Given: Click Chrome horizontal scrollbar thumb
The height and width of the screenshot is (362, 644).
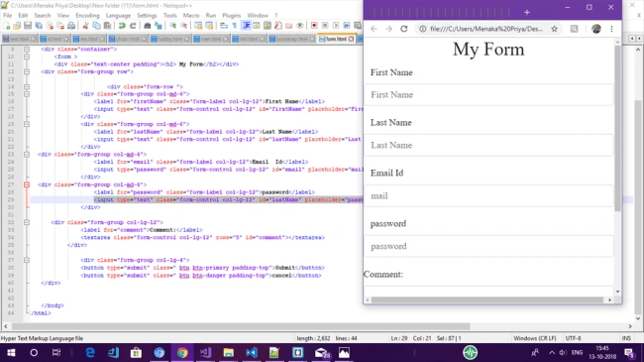Looking at the screenshot, I should tap(487, 300).
